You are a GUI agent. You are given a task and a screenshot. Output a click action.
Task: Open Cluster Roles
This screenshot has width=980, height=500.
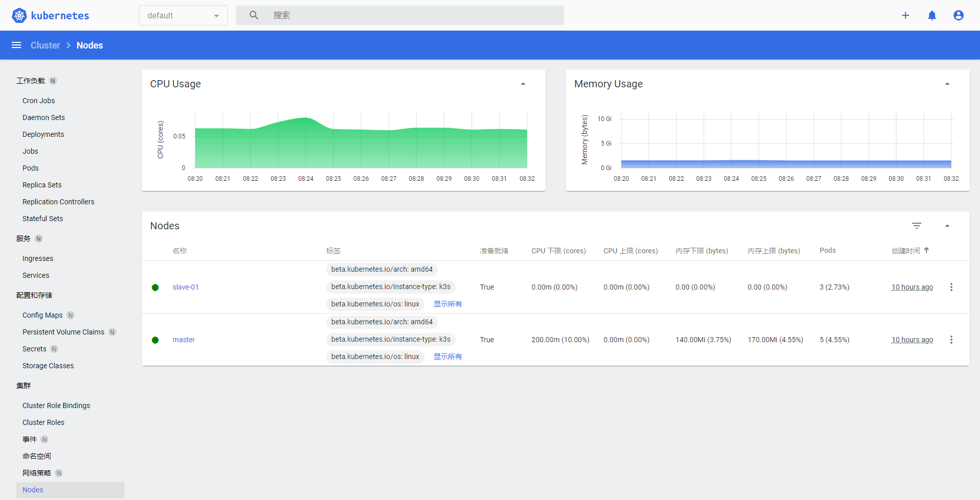pyautogui.click(x=43, y=422)
